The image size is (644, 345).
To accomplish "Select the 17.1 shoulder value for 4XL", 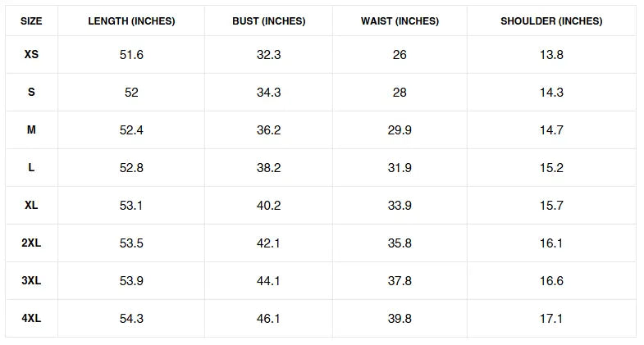I will [551, 319].
